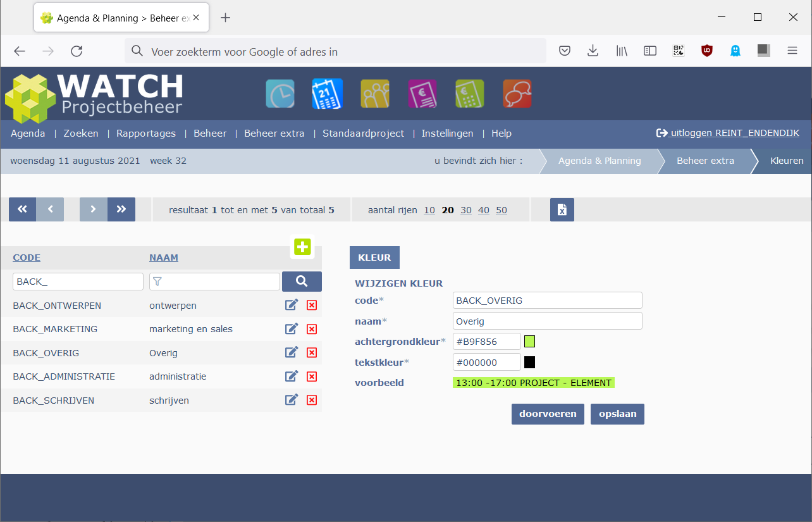Open the Zoeken menu
This screenshot has width=812, height=522.
(x=81, y=134)
